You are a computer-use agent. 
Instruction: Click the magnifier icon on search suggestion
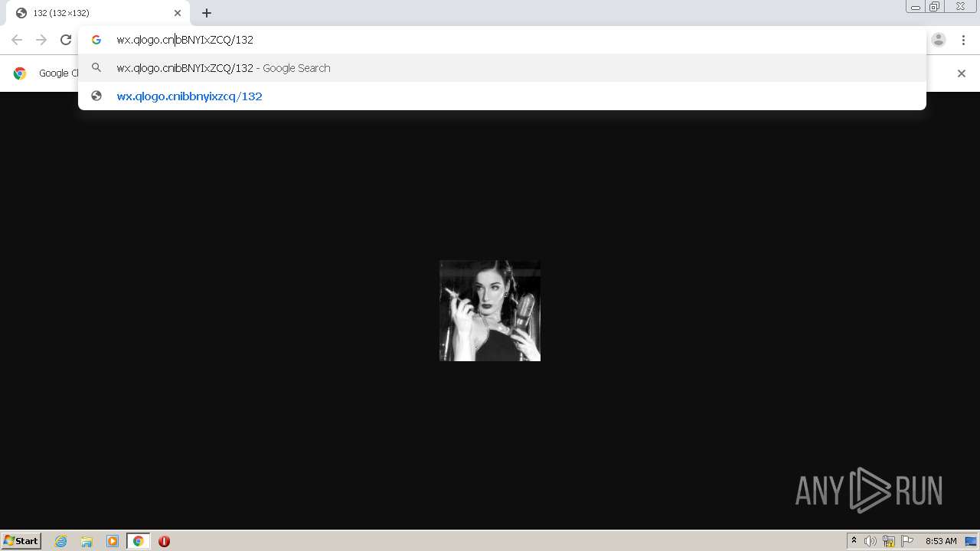point(96,68)
